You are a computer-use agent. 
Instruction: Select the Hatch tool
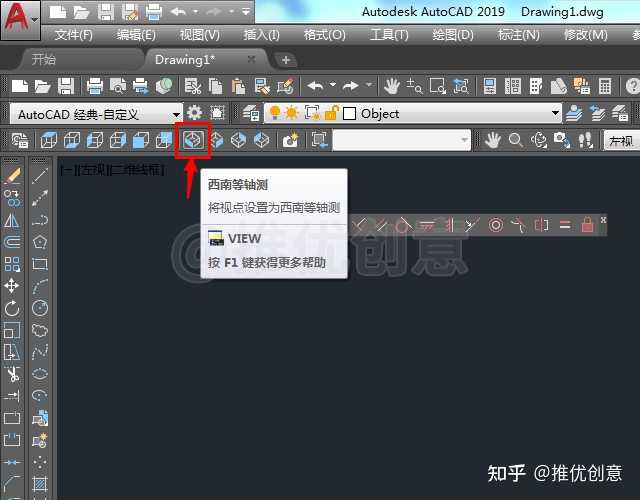point(40,484)
